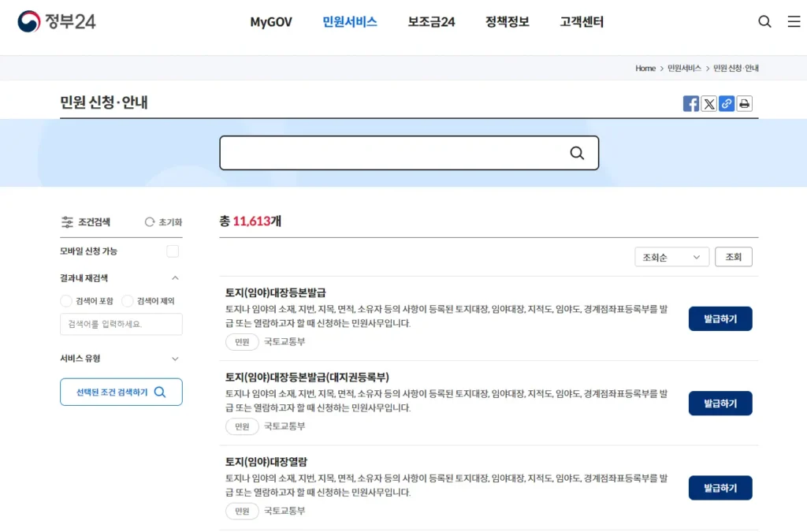Share page via Facebook icon
The width and height of the screenshot is (807, 532).
(x=691, y=103)
